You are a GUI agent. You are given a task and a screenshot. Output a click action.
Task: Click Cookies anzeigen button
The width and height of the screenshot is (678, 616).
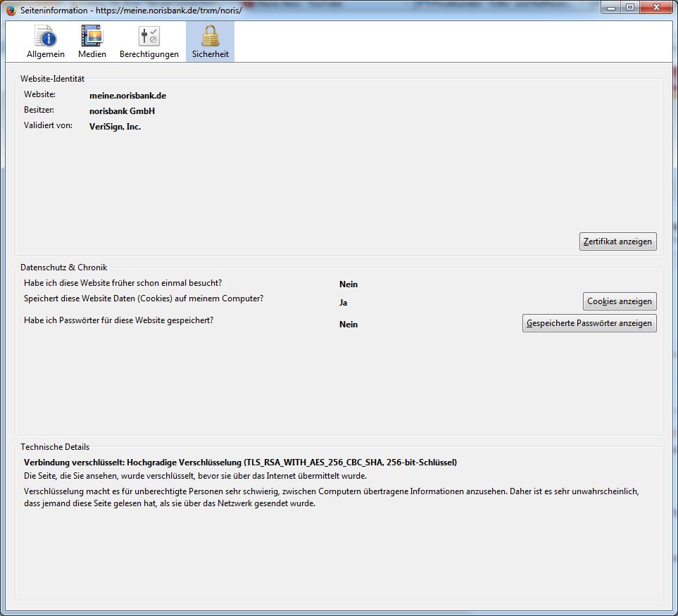pos(619,301)
